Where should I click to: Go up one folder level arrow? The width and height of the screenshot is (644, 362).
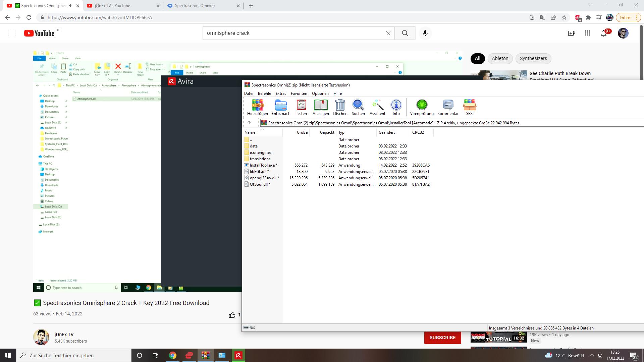(x=249, y=123)
